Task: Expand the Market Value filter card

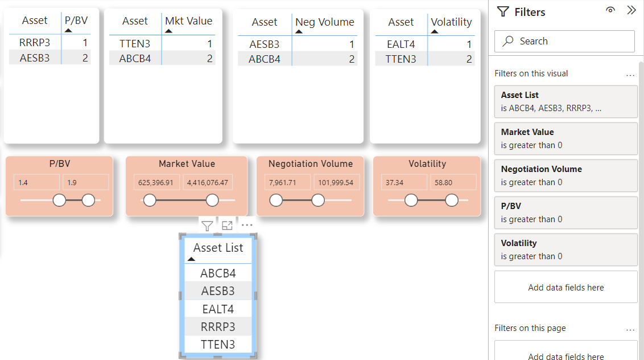Action: (565, 138)
